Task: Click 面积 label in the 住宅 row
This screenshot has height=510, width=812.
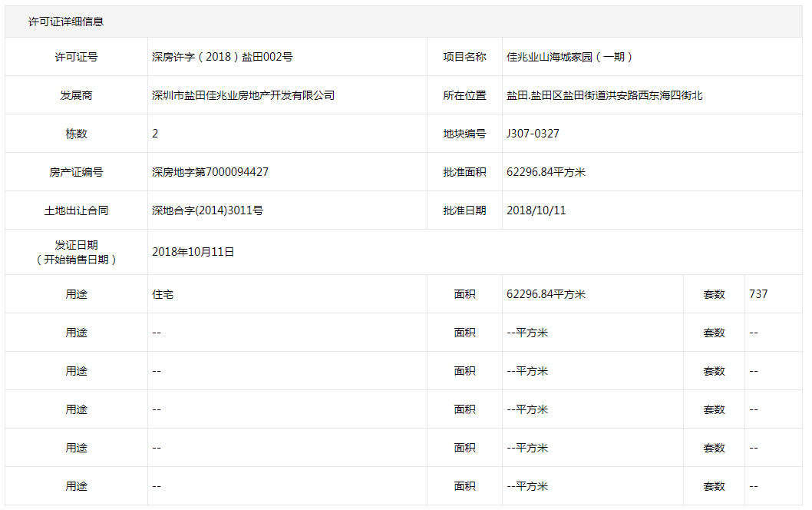Action: [x=464, y=294]
